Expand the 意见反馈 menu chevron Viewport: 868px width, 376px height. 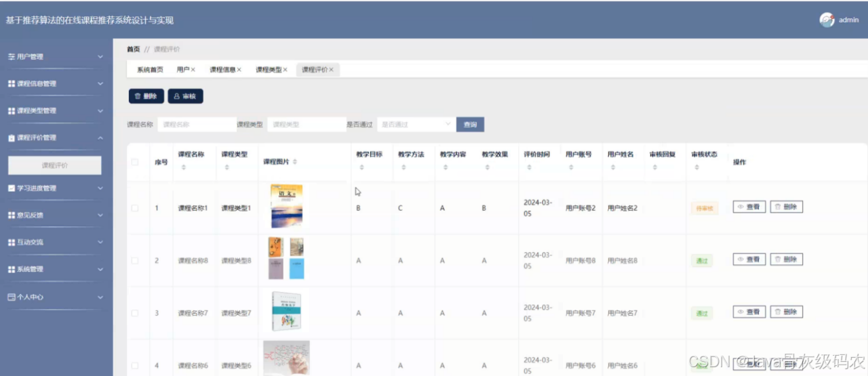pyautogui.click(x=100, y=215)
